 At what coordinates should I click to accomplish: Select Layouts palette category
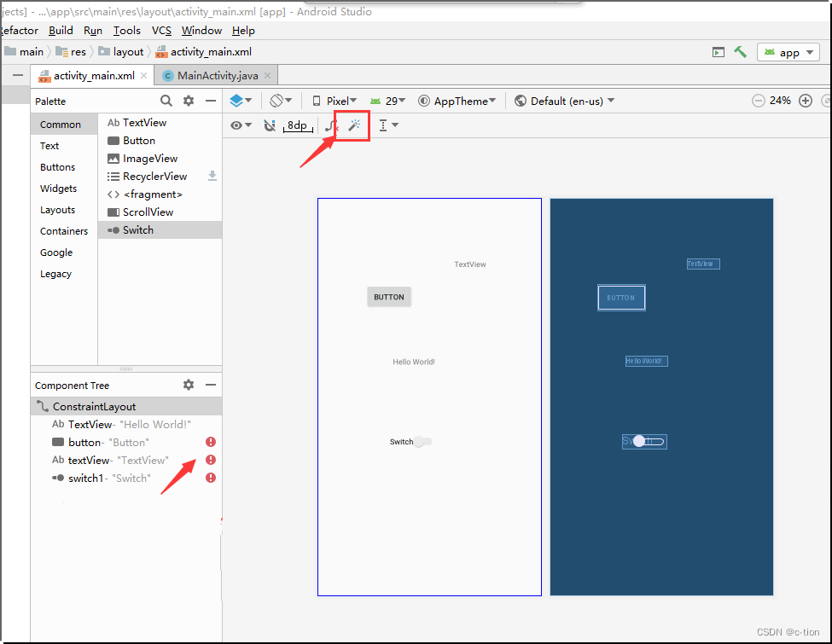pyautogui.click(x=64, y=210)
